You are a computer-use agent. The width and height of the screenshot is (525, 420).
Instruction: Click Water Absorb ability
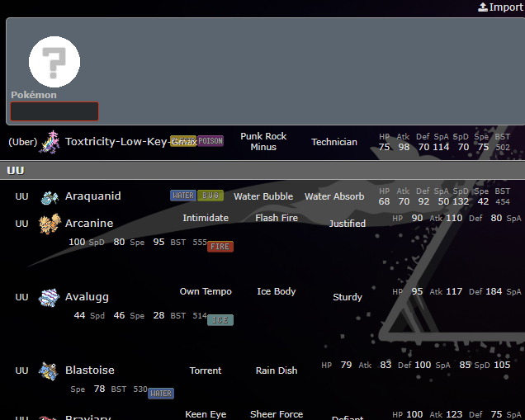[334, 196]
